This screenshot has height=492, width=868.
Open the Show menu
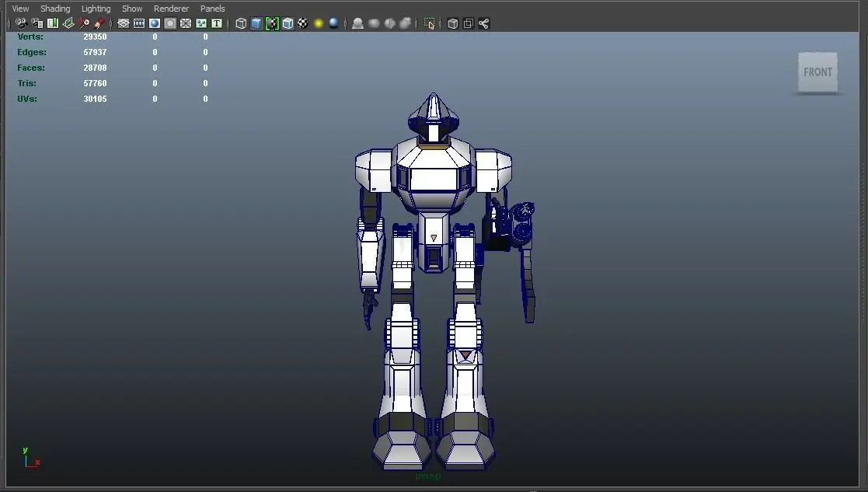[x=132, y=9]
